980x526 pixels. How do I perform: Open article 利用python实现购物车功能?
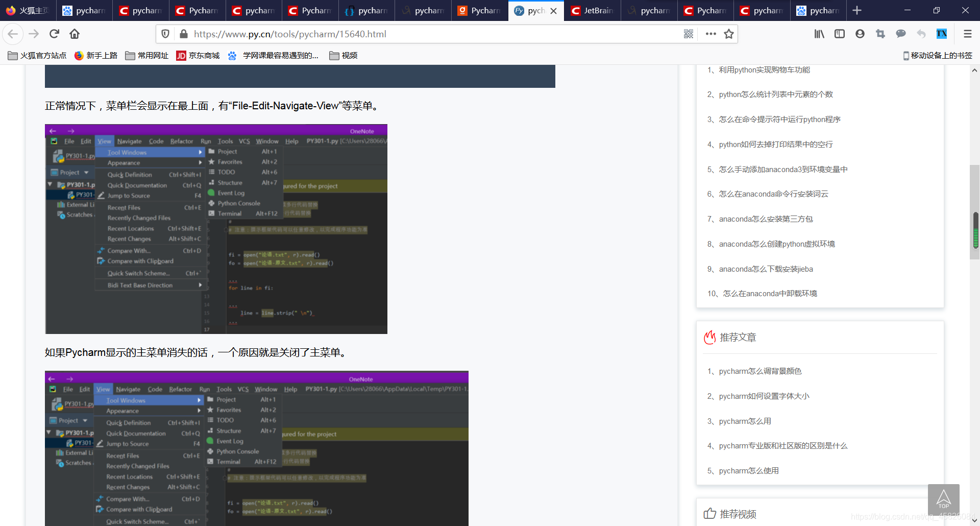tap(764, 70)
